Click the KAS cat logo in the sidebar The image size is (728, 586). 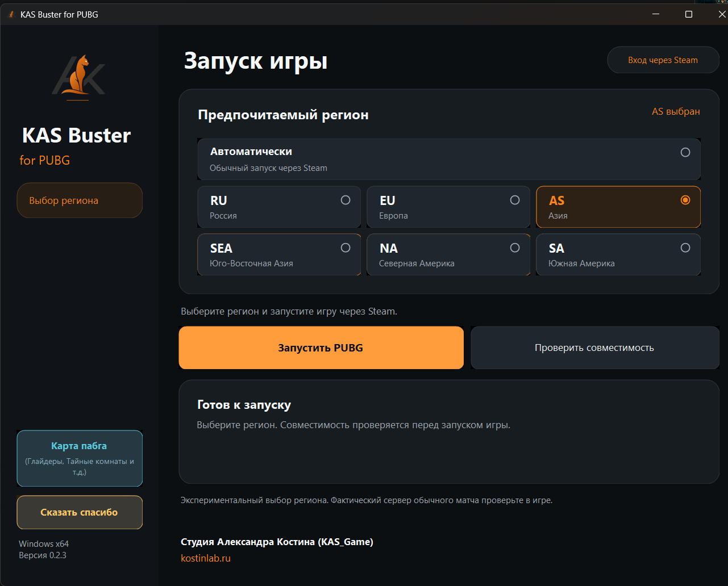click(79, 77)
